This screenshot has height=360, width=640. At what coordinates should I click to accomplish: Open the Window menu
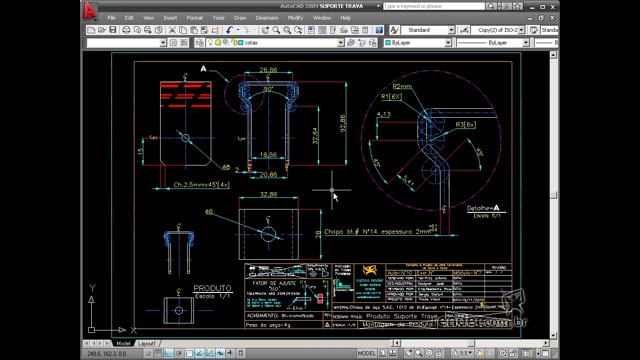point(322,18)
